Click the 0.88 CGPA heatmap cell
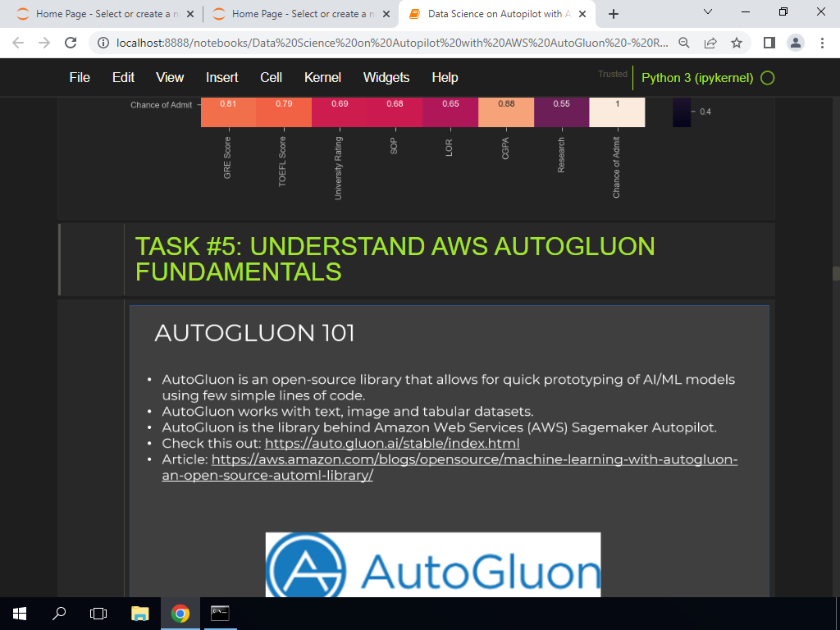This screenshot has width=840, height=630. (x=506, y=112)
